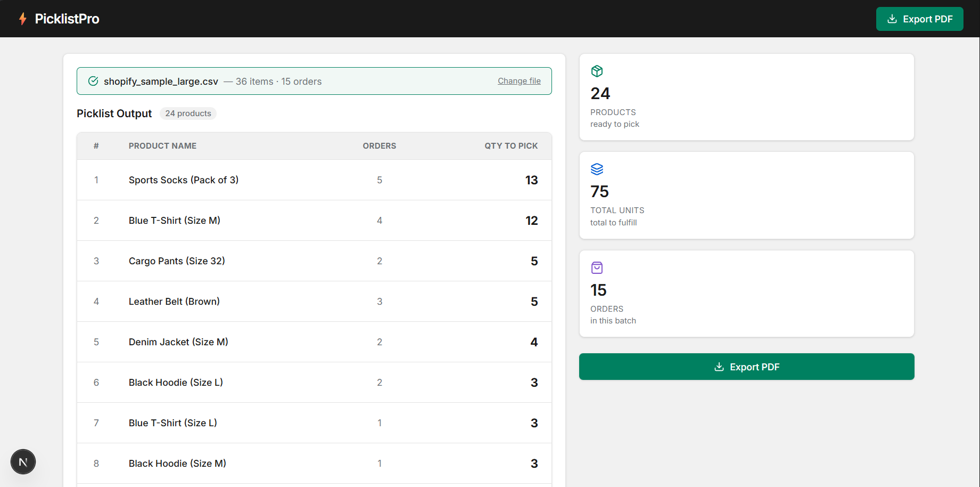The image size is (980, 487).
Task: Click orders count 3 for Leather Belt
Action: pos(380,302)
